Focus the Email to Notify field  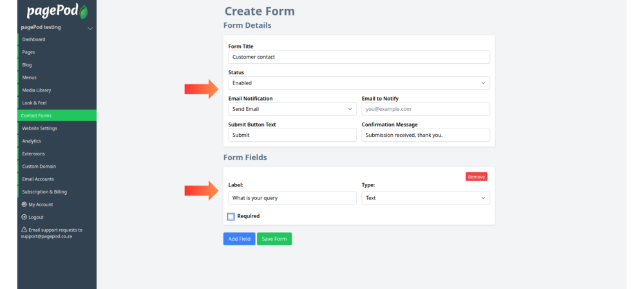pyautogui.click(x=426, y=109)
